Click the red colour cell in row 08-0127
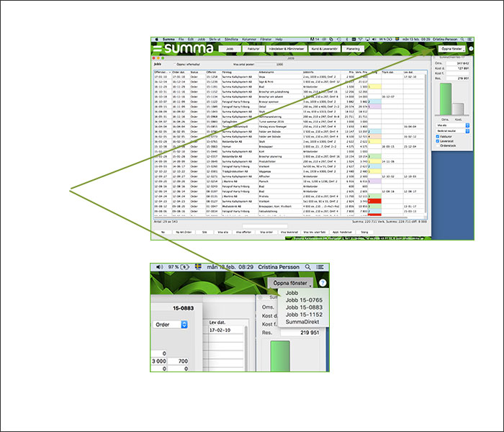This screenshot has height=432, width=504. 374,201
